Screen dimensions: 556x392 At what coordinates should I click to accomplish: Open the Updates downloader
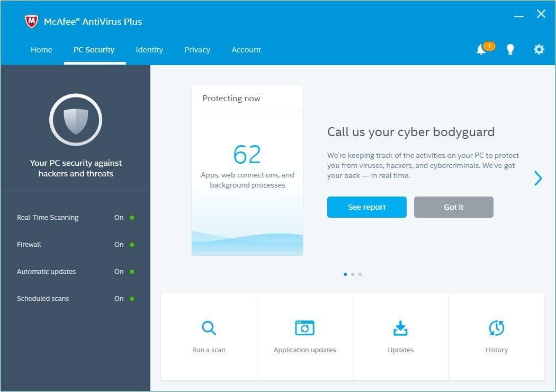point(400,335)
